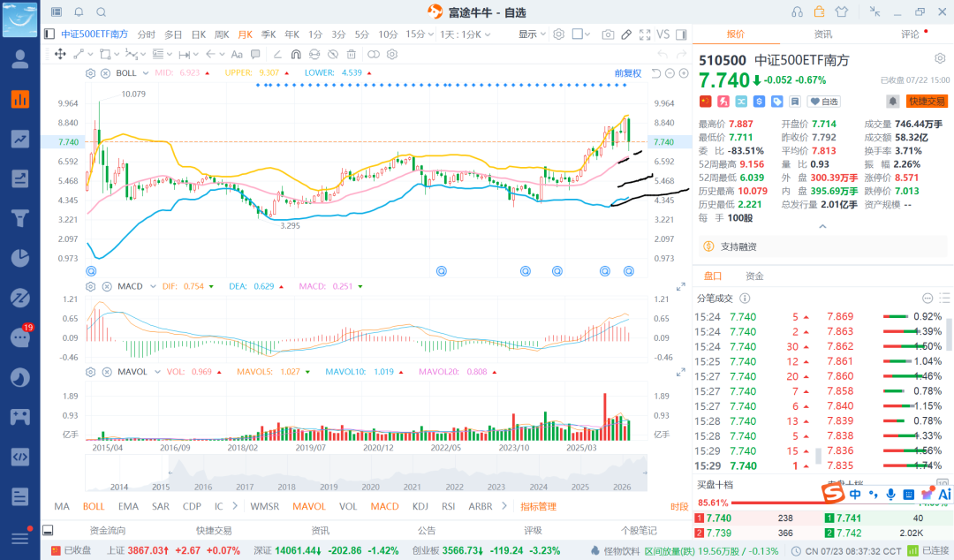Open the sidebar hamburger menu icon
This screenshot has width=954, height=560.
pos(20,538)
